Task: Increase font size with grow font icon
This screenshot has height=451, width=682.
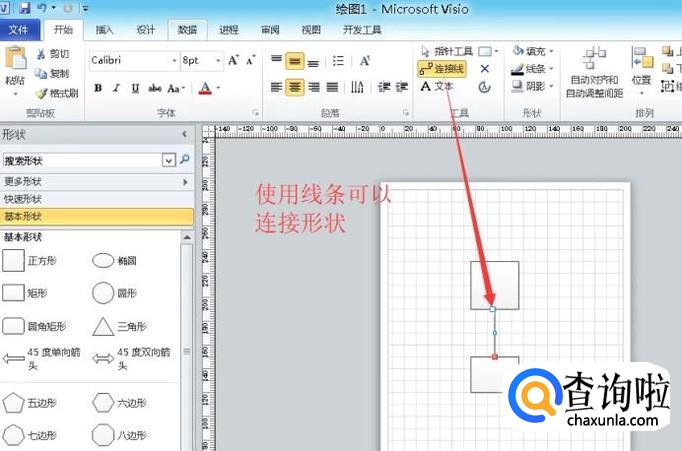Action: click(x=233, y=60)
